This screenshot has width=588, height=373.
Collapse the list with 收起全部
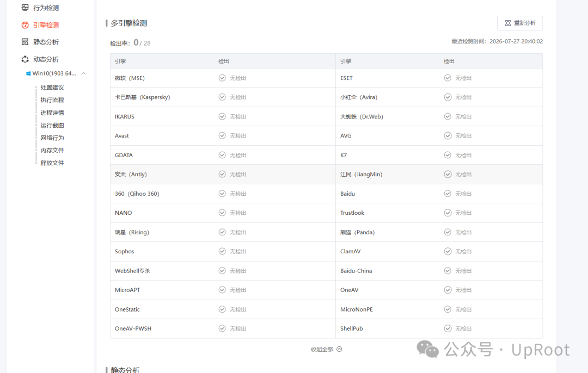pyautogui.click(x=322, y=350)
